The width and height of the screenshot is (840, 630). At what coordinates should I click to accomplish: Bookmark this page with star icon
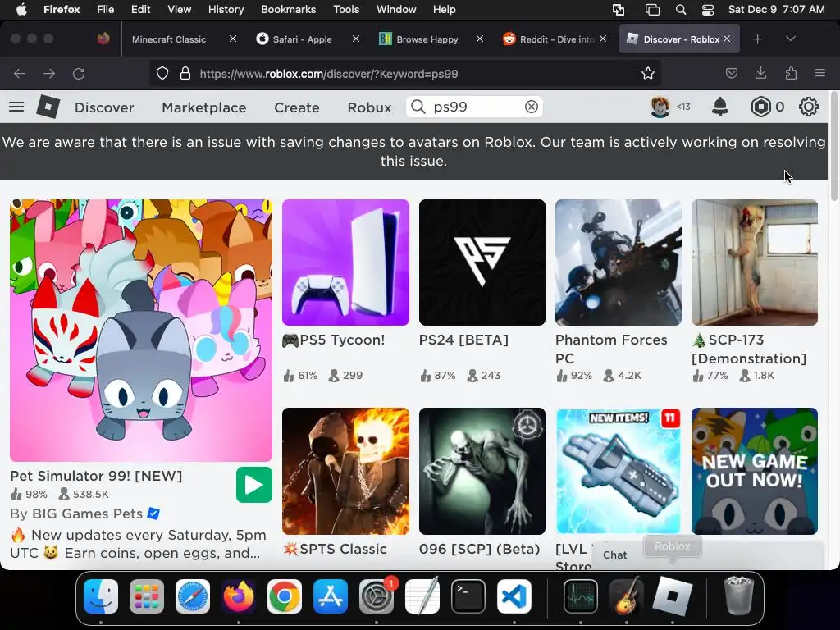648,73
